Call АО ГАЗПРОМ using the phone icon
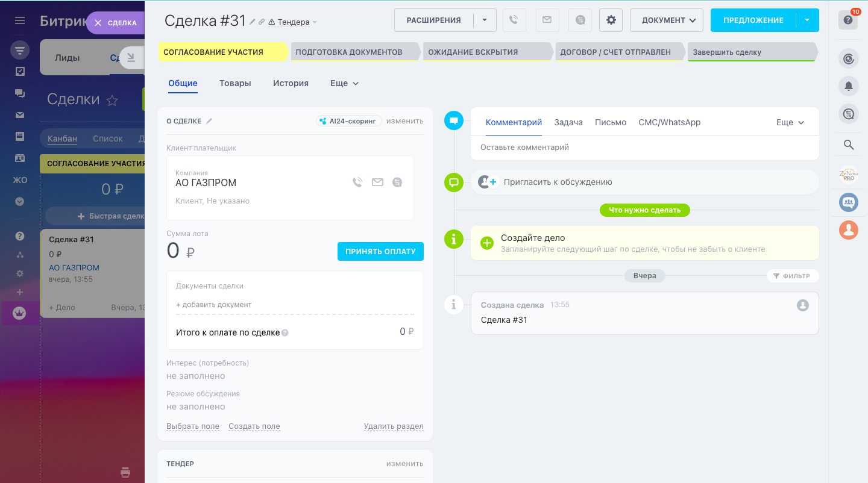 click(x=357, y=182)
